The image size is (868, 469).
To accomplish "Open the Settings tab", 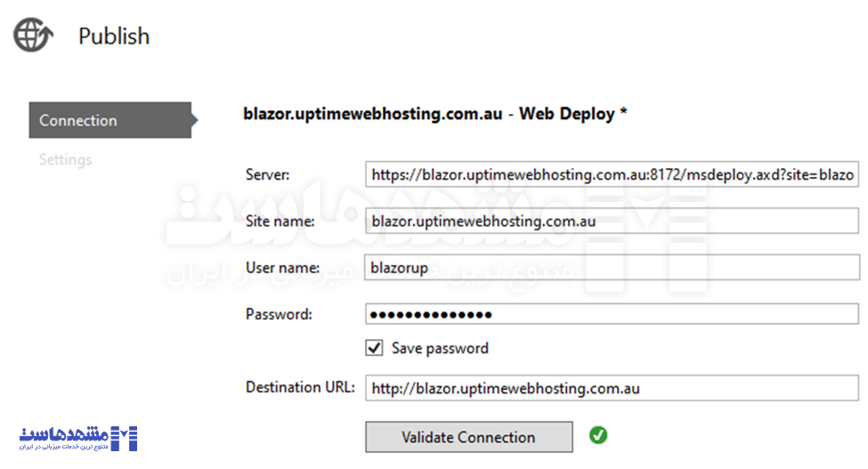I will (66, 160).
